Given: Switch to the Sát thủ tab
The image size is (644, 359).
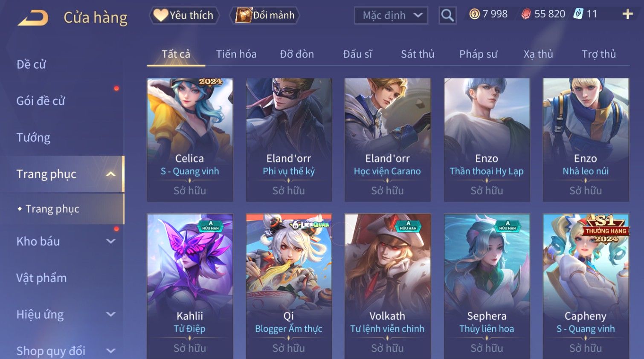Looking at the screenshot, I should [x=418, y=54].
